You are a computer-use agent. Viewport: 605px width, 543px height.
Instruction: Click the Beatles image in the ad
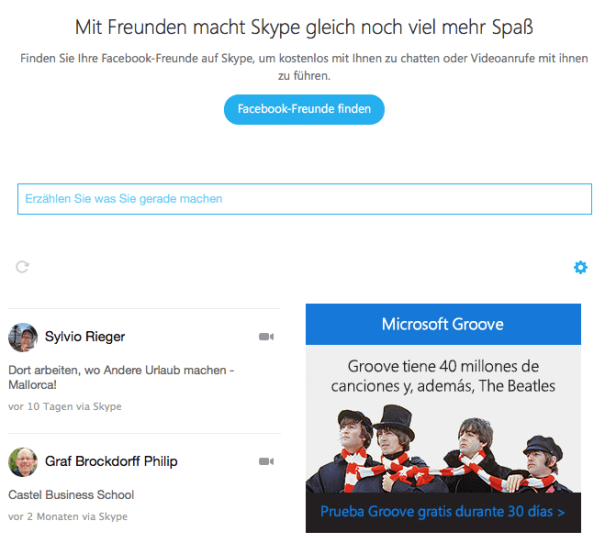click(x=442, y=446)
